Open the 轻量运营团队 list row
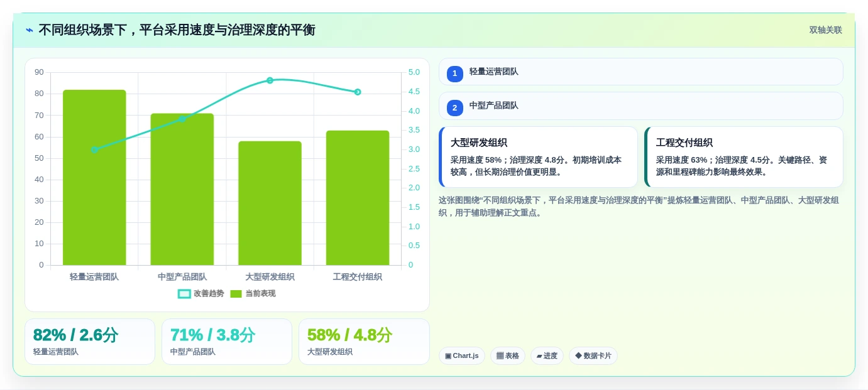Viewport: 868px width, 390px height. 641,72
